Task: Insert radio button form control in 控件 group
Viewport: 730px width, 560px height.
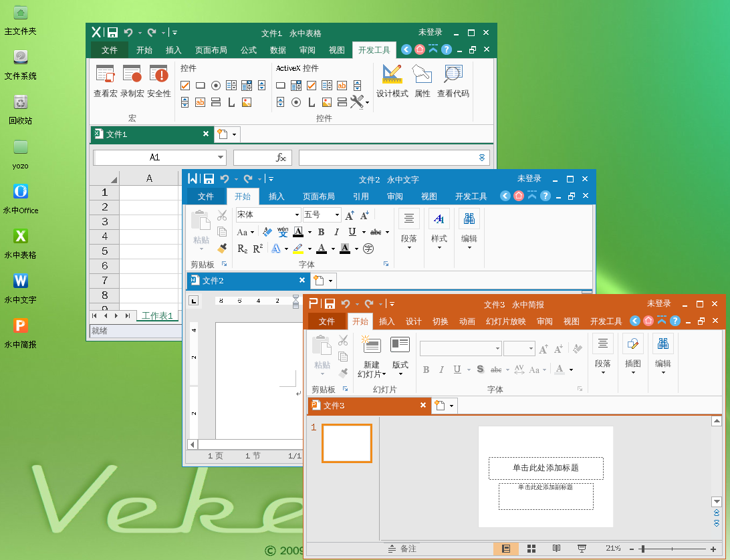Action: pos(215,85)
